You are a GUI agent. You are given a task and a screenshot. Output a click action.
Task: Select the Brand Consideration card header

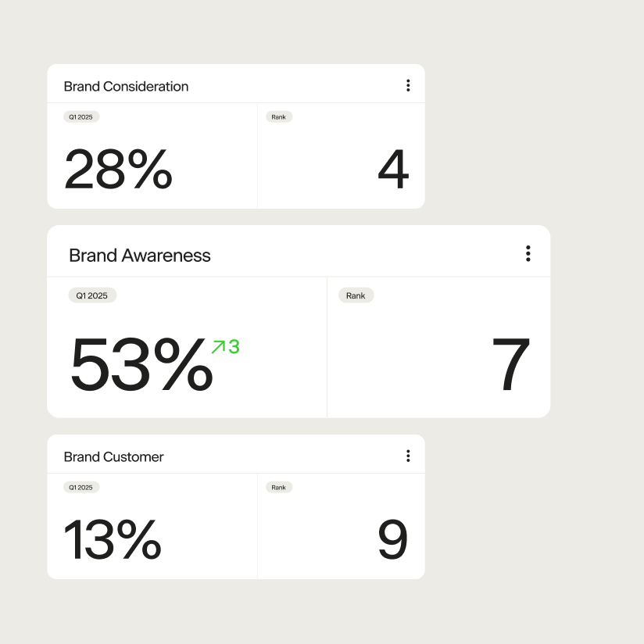[126, 86]
